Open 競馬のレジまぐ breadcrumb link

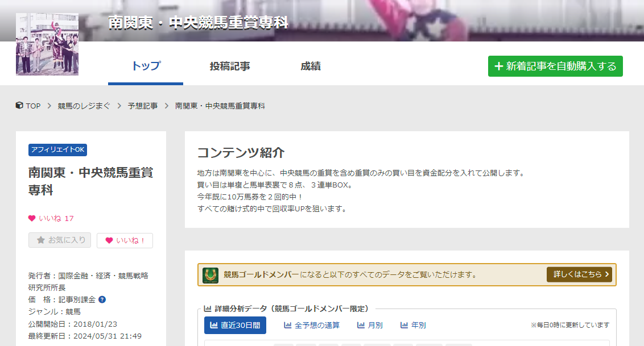click(84, 106)
